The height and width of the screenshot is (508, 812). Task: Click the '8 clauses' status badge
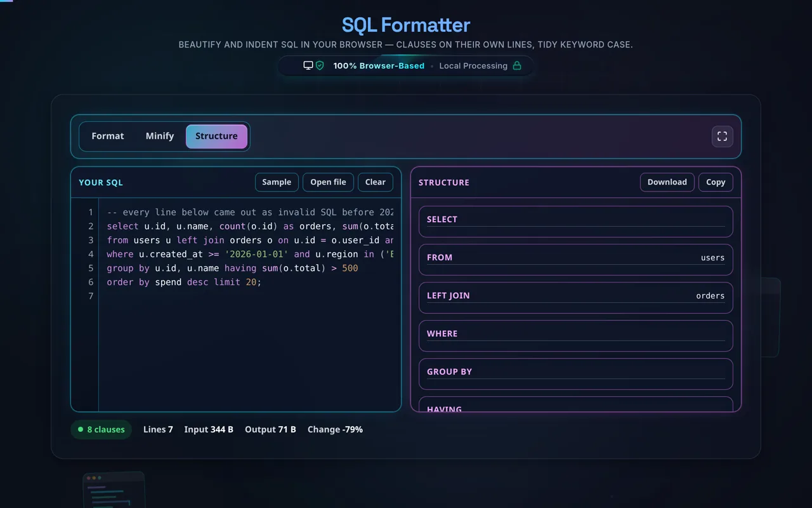click(101, 429)
